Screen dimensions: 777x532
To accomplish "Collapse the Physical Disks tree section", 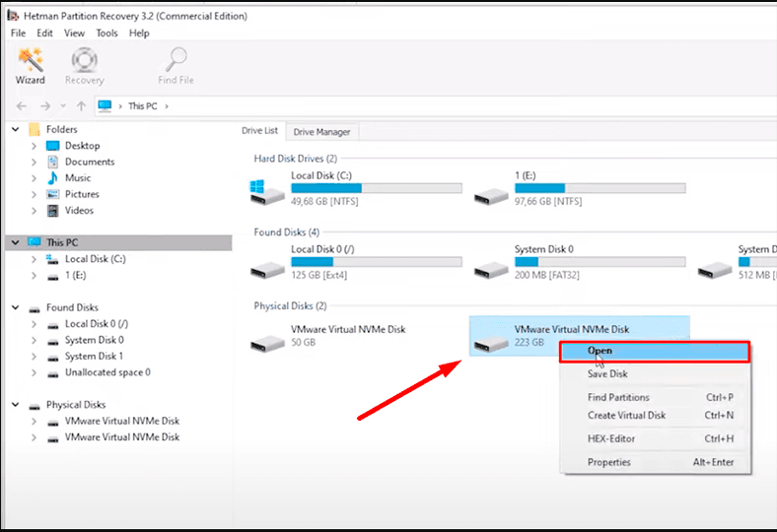I will click(16, 405).
